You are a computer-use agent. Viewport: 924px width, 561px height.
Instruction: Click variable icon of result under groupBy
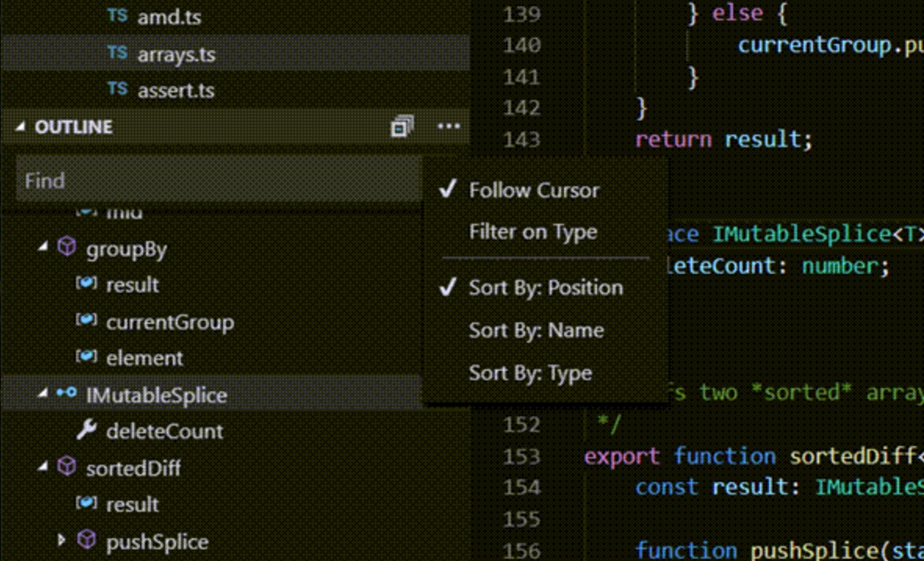coord(86,283)
